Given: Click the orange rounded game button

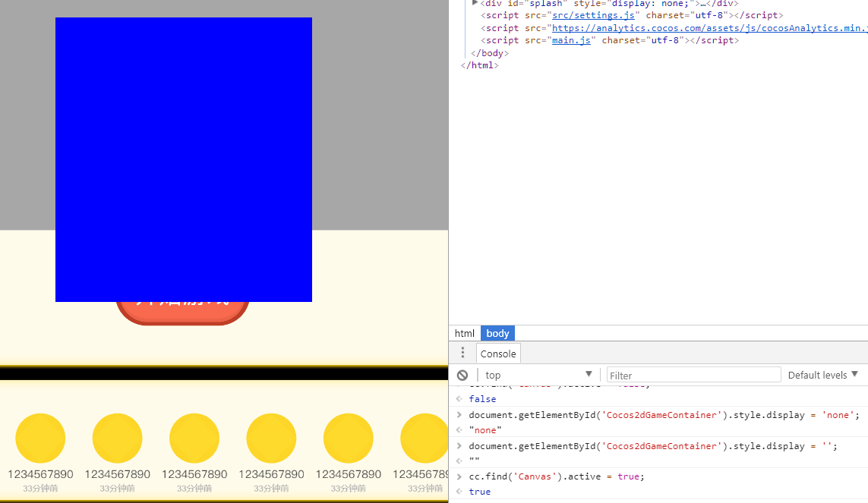Looking at the screenshot, I should (183, 313).
